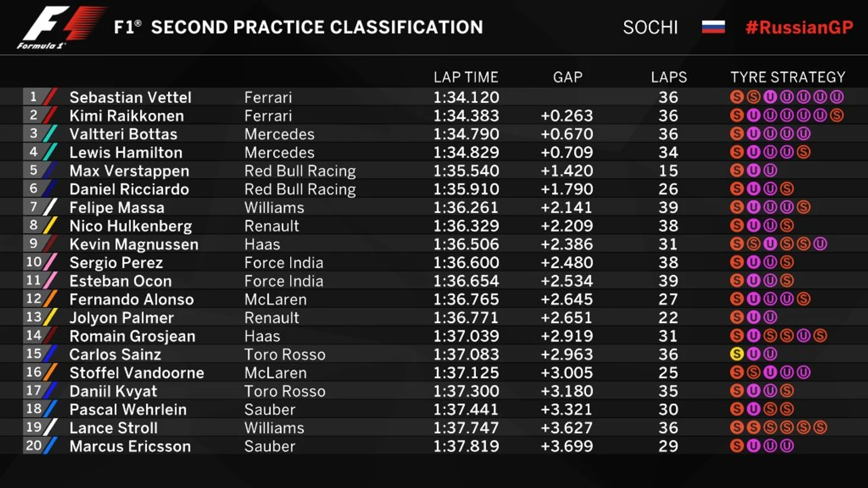868x488 pixels.
Task: Click Lance Stroll's last supersoft tyre icon
Action: pyautogui.click(x=820, y=427)
